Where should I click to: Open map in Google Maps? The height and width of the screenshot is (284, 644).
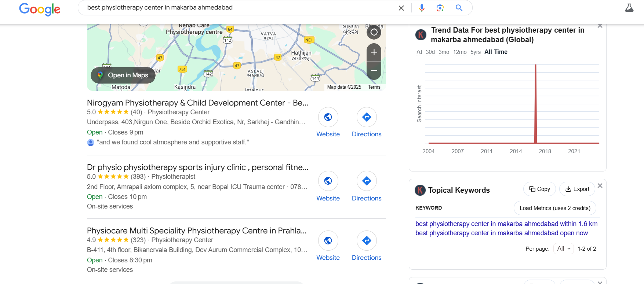123,75
